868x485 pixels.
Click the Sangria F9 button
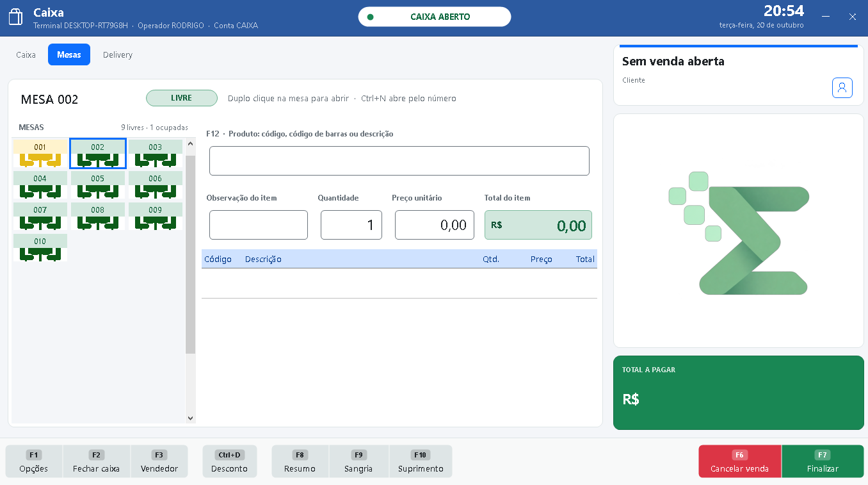click(359, 461)
